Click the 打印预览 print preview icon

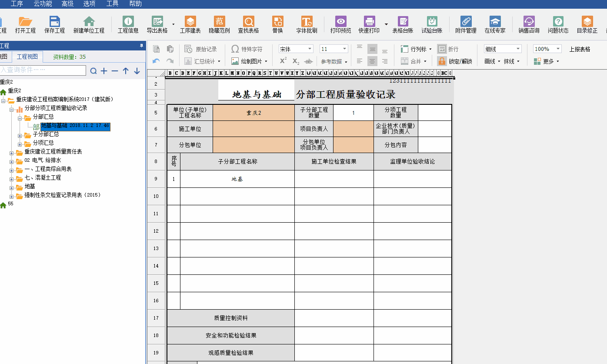(340, 25)
